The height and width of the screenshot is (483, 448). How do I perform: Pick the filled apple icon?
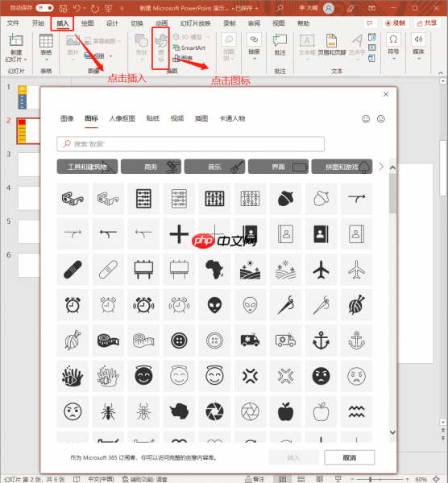(285, 411)
